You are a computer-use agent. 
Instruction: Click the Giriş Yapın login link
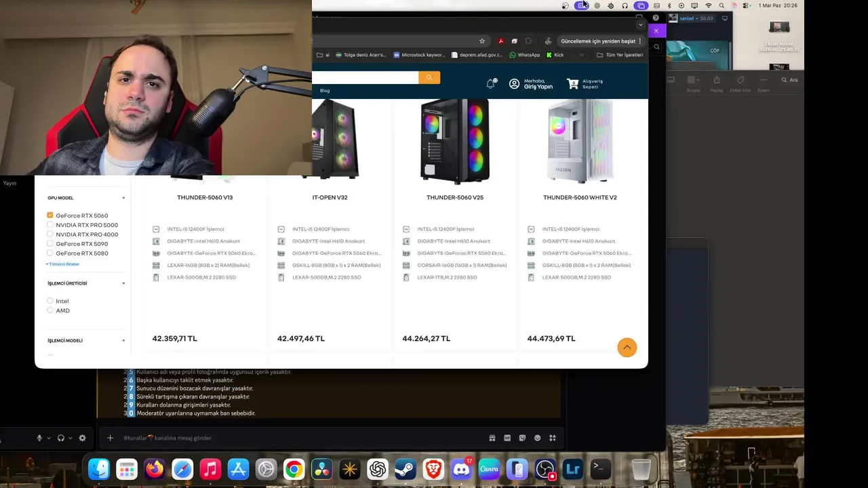pos(538,87)
